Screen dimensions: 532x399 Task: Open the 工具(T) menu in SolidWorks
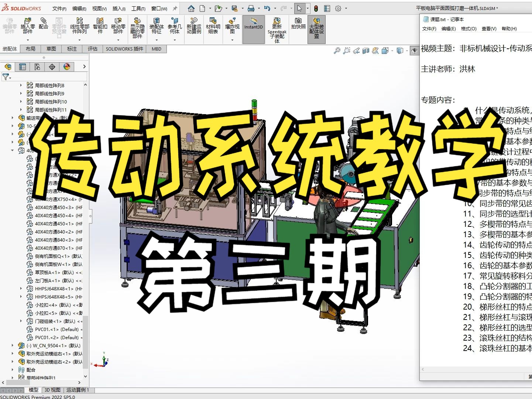tap(138, 8)
